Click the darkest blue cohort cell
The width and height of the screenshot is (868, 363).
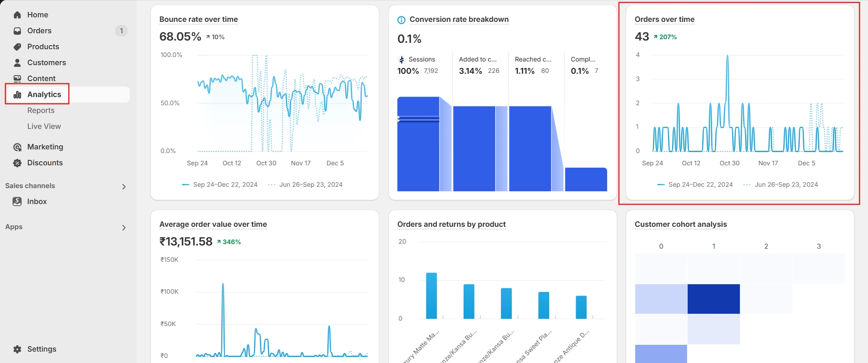click(x=714, y=299)
